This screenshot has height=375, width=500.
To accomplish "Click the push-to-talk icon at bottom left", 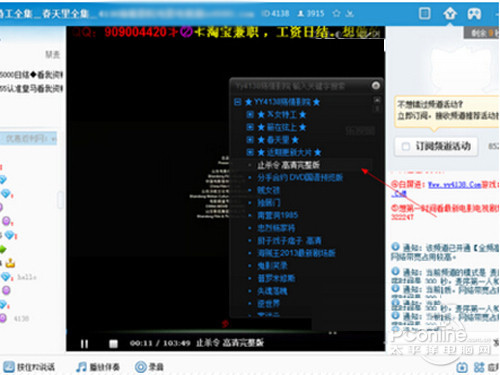I will point(9,367).
